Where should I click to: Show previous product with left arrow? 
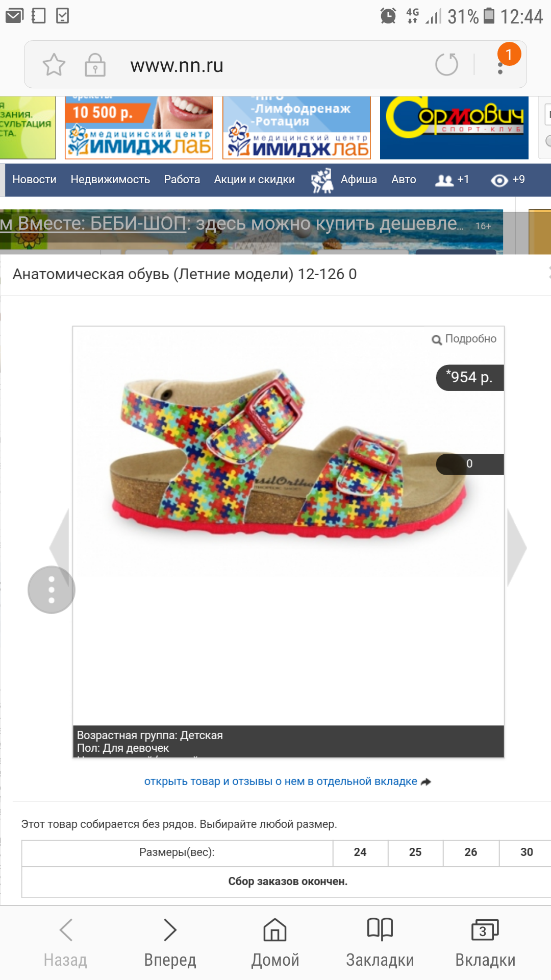point(59,548)
